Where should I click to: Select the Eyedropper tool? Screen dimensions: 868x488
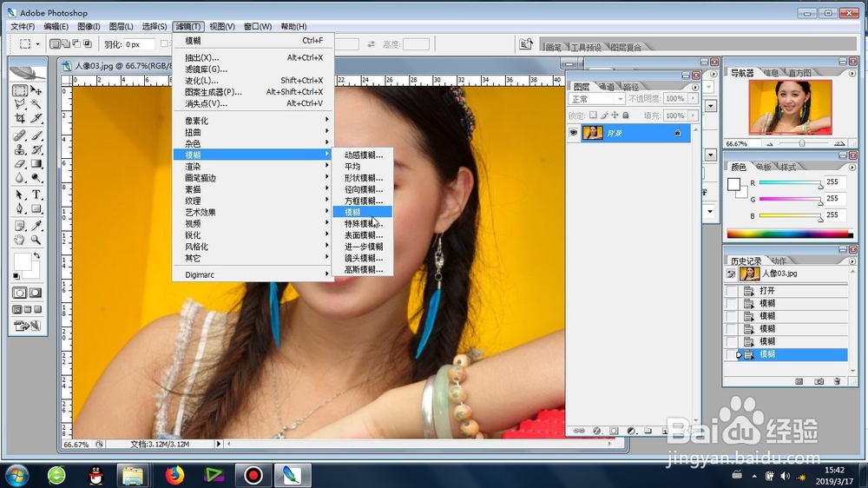[36, 226]
